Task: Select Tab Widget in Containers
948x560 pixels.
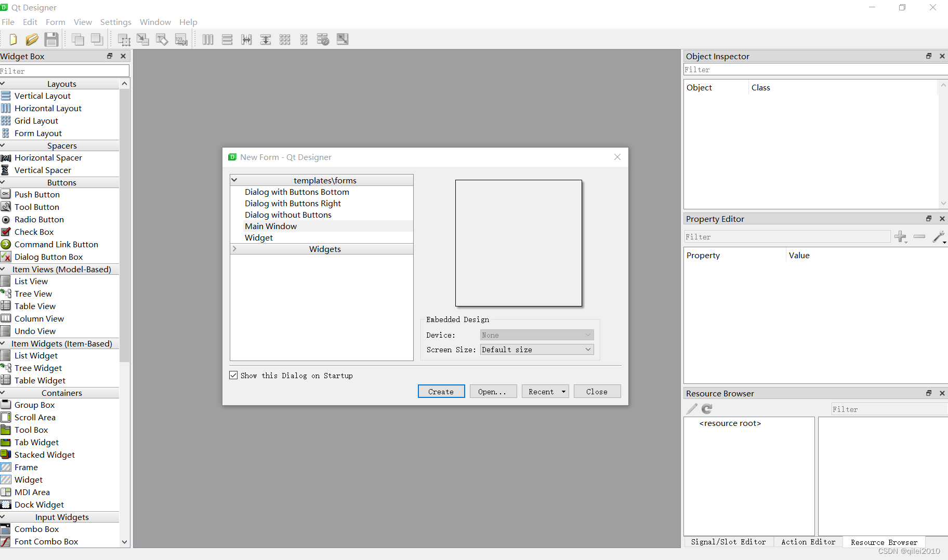Action: (x=36, y=442)
